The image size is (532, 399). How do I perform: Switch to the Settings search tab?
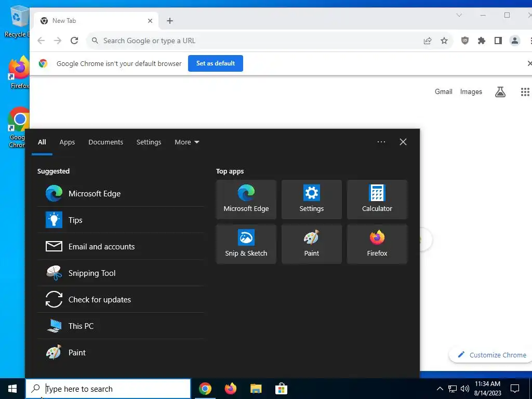pos(149,142)
